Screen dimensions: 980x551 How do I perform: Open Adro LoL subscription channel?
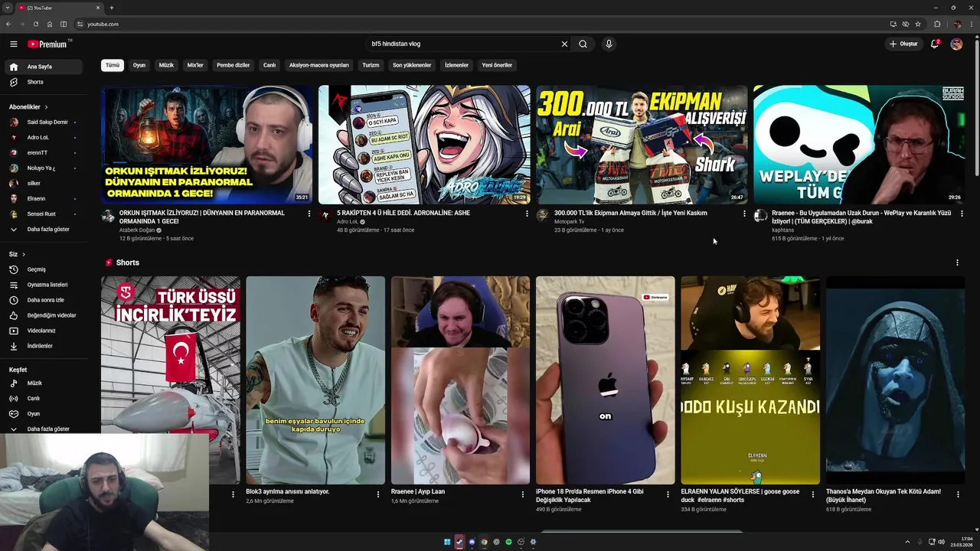coord(44,137)
